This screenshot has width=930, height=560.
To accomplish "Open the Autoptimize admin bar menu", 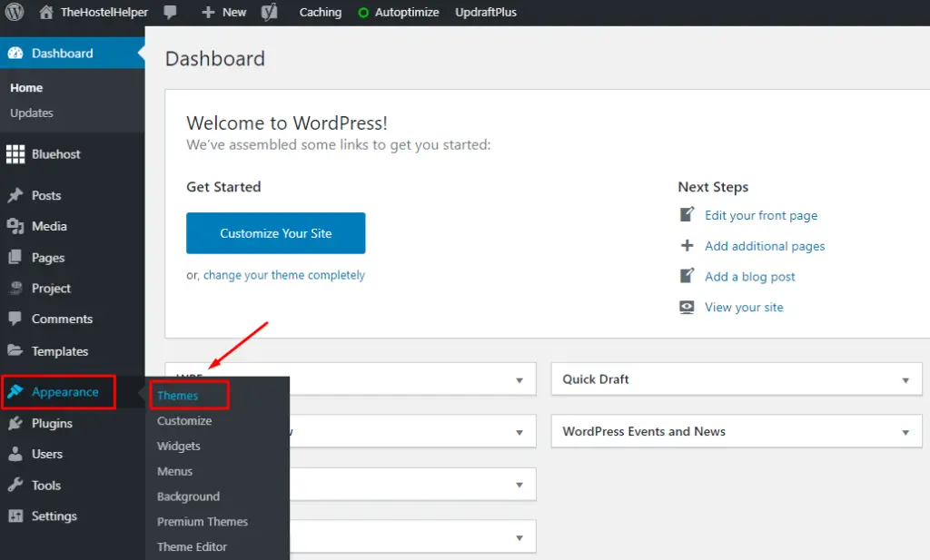I will pos(407,13).
